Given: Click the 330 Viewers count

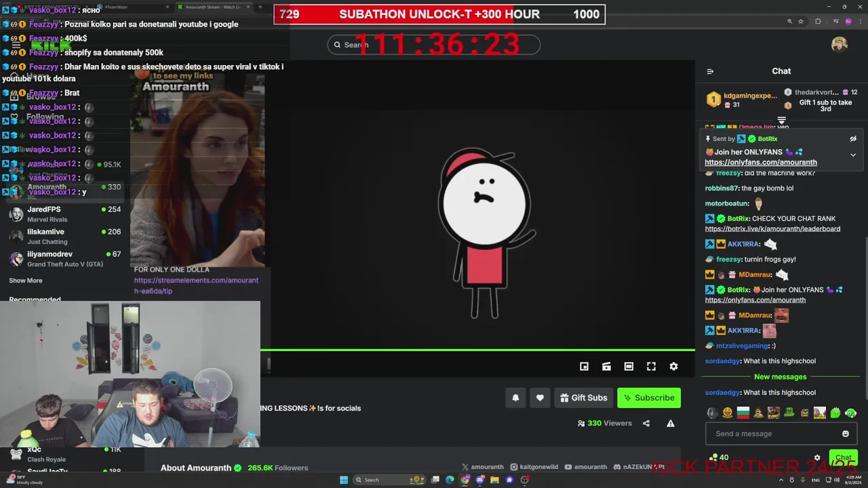Looking at the screenshot, I should pos(604,424).
